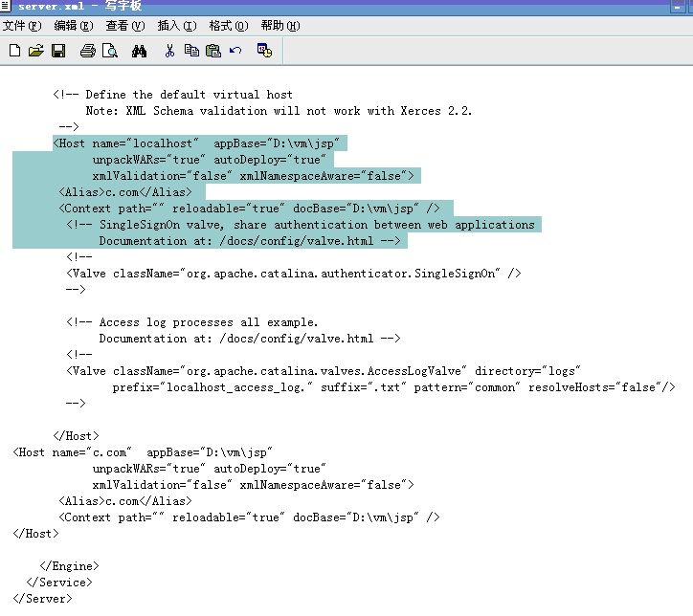Click the prefix="localhost_access_log." line
The height and width of the screenshot is (616, 693).
[393, 387]
